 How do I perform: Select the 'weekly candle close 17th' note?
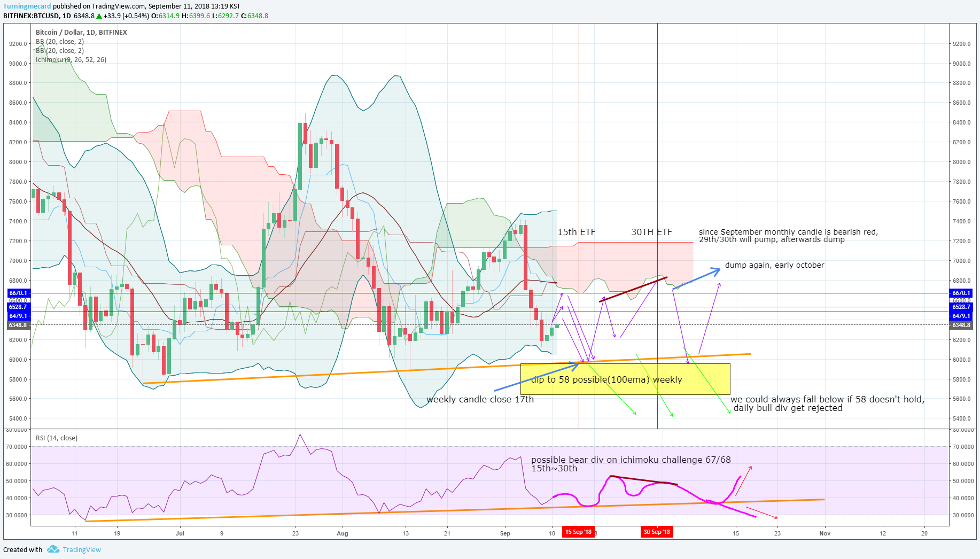tap(480, 400)
